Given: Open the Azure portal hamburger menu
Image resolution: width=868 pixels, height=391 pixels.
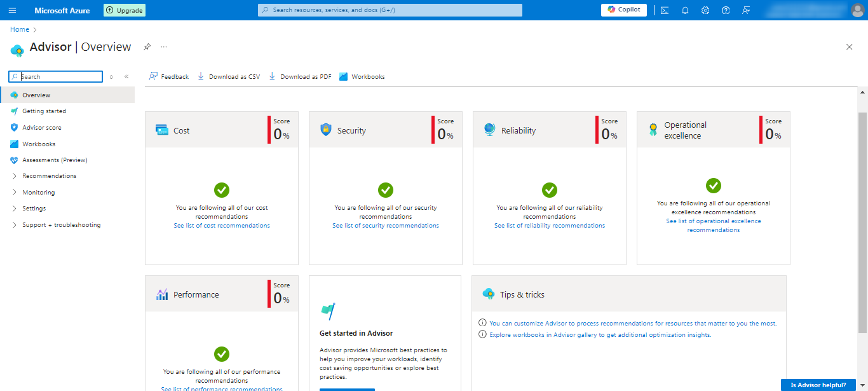Looking at the screenshot, I should (x=12, y=10).
